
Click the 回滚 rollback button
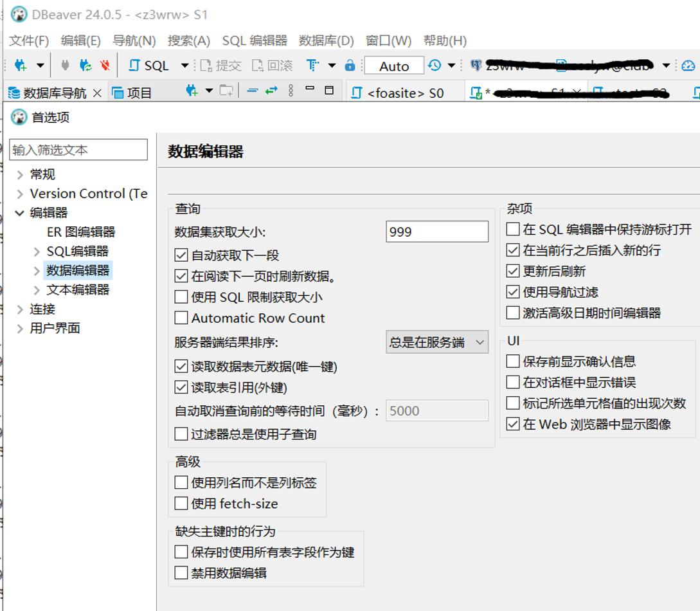tap(273, 66)
